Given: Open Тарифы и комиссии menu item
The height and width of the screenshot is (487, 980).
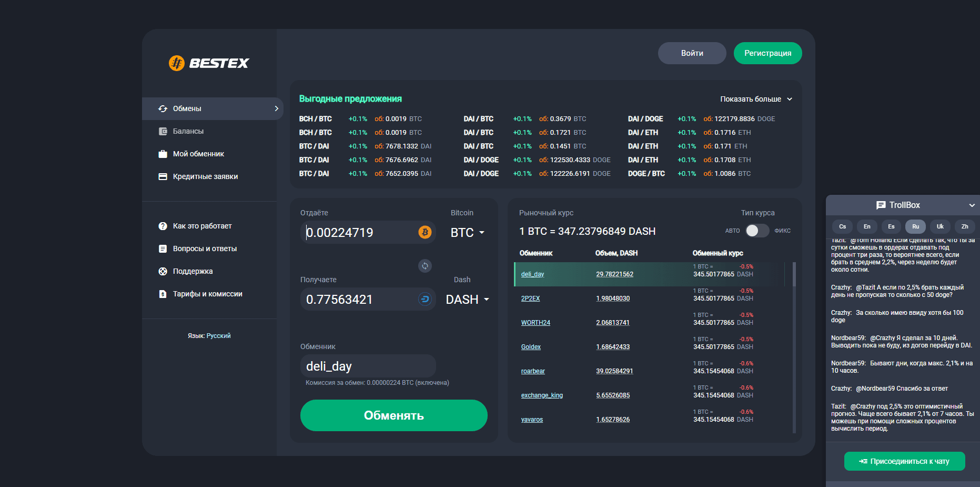Looking at the screenshot, I should tap(207, 294).
